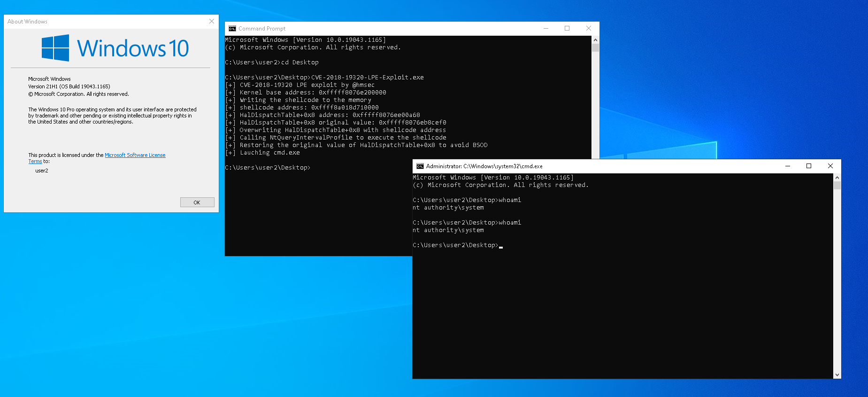Click the 'user2' licensee name in About Windows
Screen dimensions: 868x397
click(x=42, y=171)
